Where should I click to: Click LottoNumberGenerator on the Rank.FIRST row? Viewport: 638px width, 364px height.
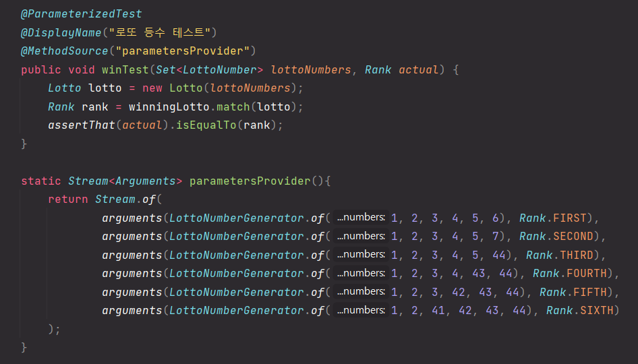[x=237, y=218]
